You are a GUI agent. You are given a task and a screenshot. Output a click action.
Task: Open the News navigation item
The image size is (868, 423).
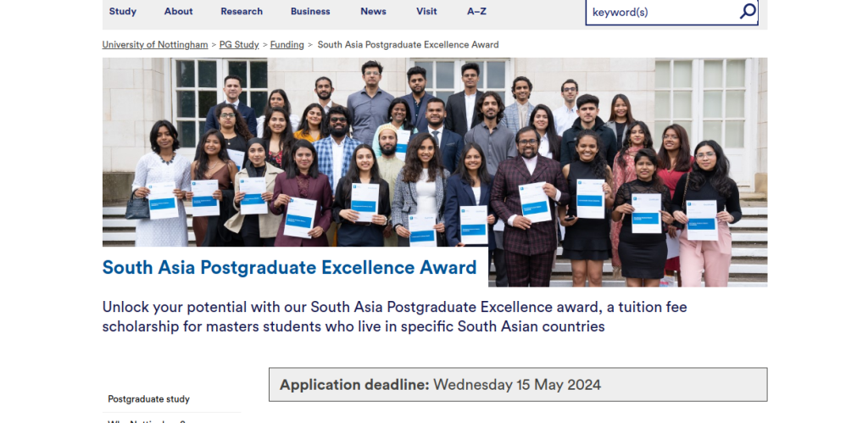tap(373, 12)
